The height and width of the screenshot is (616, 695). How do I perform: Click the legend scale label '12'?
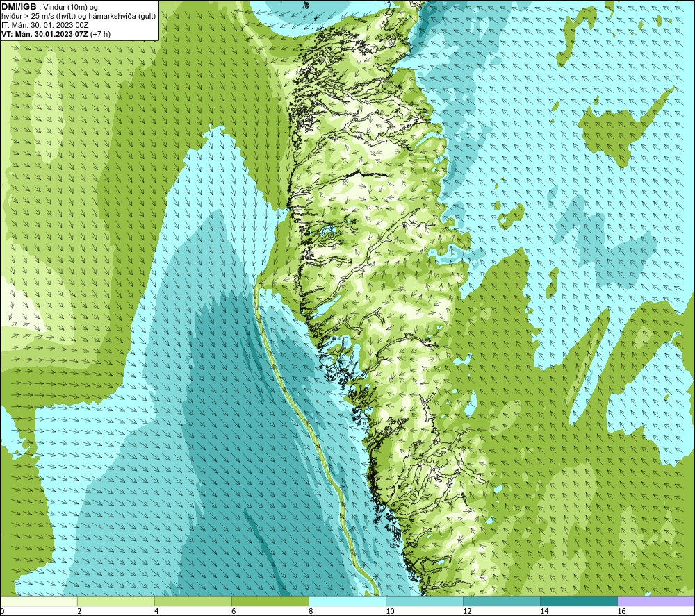(467, 611)
